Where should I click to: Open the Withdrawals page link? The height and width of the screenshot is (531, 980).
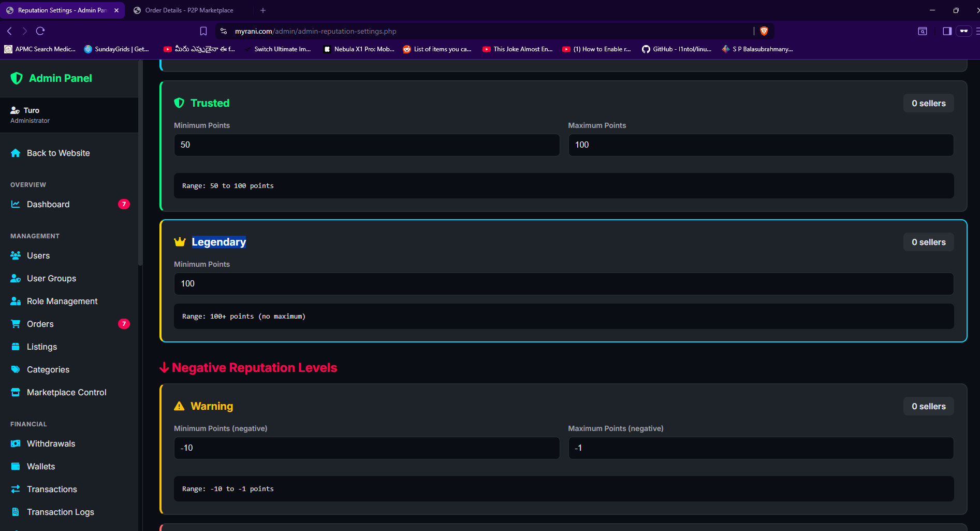tap(51, 443)
